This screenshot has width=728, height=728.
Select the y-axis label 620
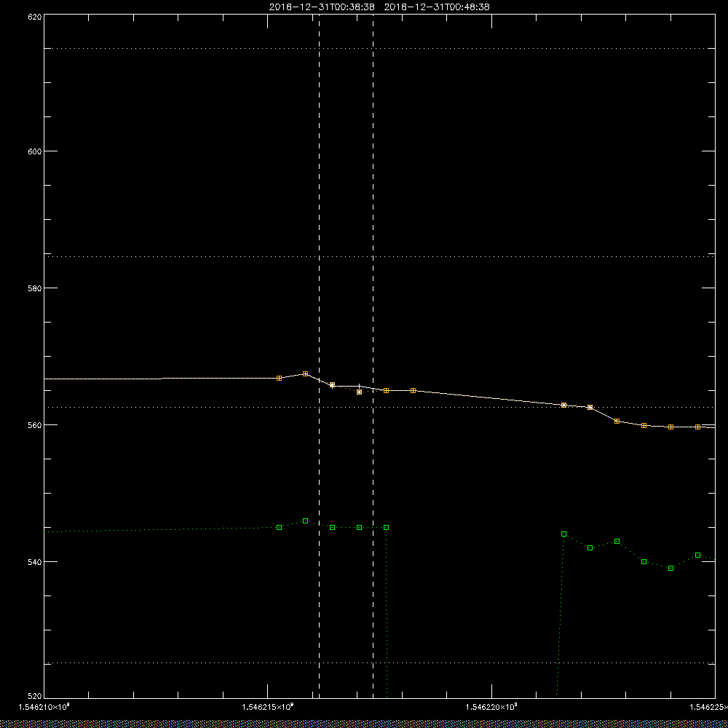pyautogui.click(x=35, y=16)
